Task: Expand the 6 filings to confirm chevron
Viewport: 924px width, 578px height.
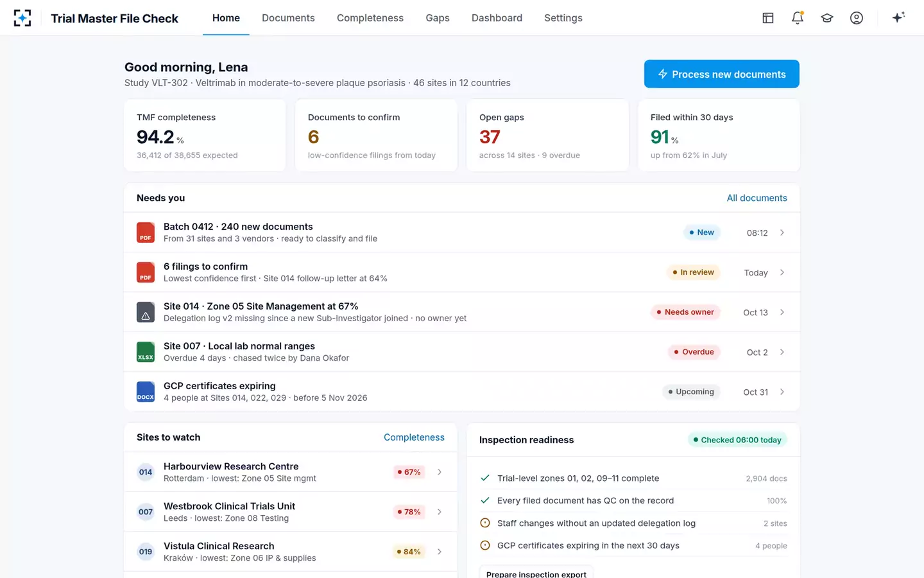Action: (x=782, y=272)
